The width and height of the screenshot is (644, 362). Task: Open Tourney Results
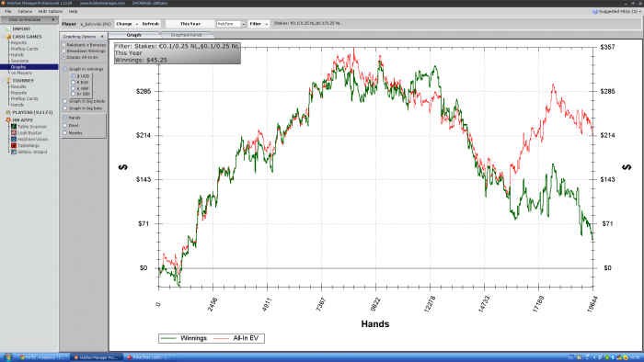18,86
